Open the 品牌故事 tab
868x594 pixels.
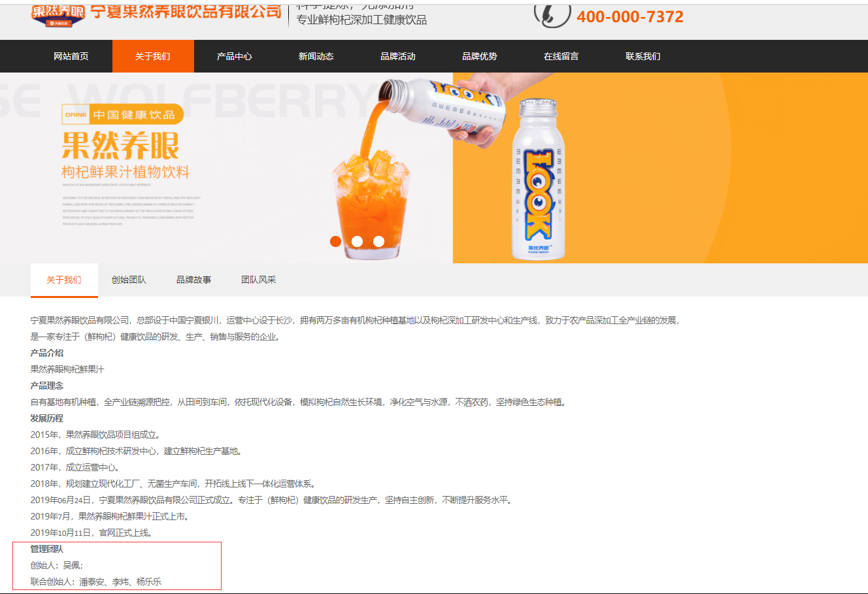193,280
